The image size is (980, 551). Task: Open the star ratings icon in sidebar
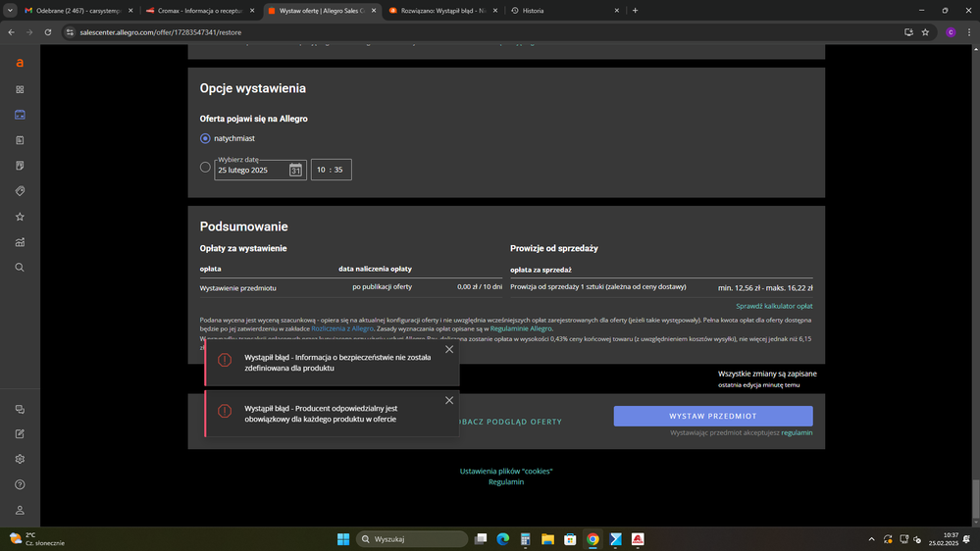click(x=20, y=217)
